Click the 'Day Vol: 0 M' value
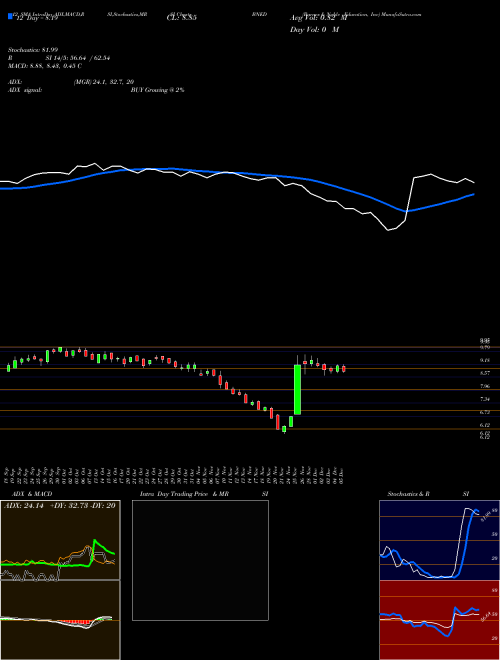This screenshot has width=500, height=660. (314, 30)
